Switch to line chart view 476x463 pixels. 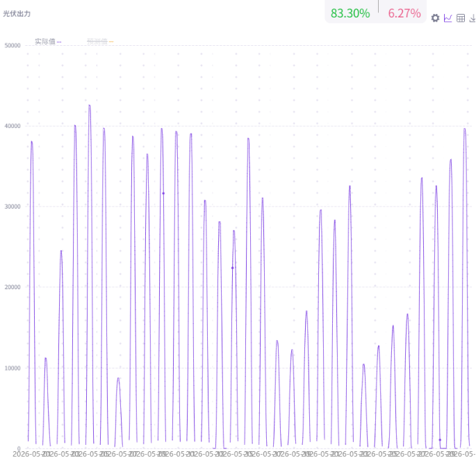[x=448, y=18]
